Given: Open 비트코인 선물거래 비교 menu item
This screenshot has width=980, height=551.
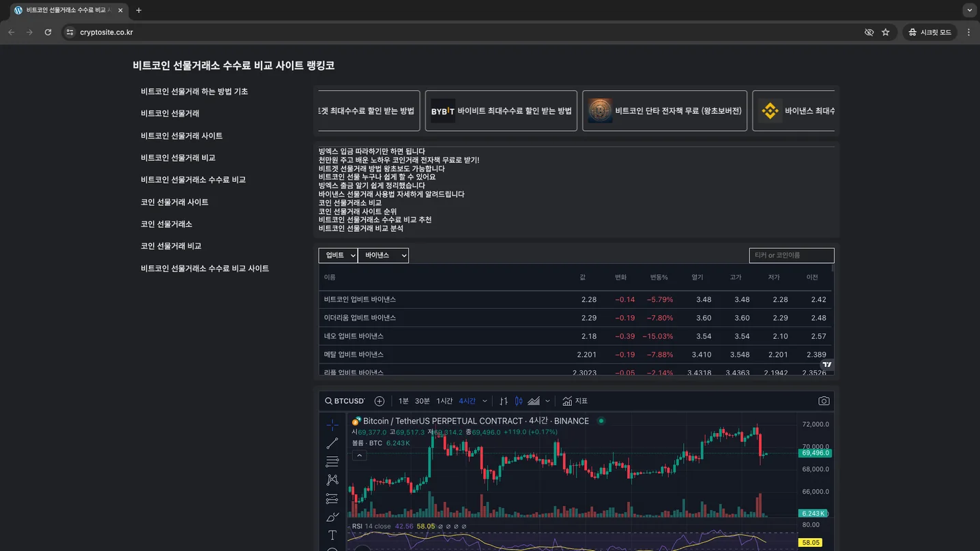Looking at the screenshot, I should coord(178,158).
